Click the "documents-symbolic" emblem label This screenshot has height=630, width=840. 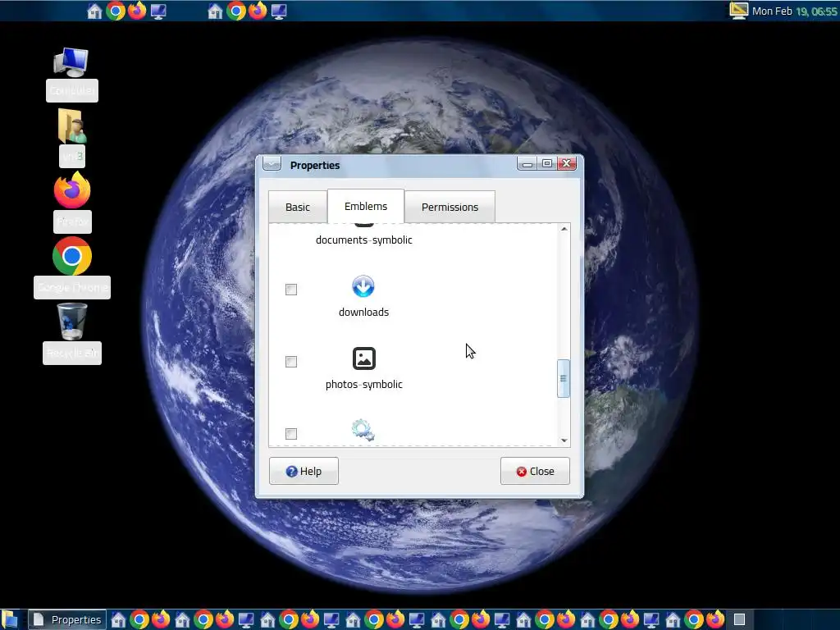click(x=363, y=240)
